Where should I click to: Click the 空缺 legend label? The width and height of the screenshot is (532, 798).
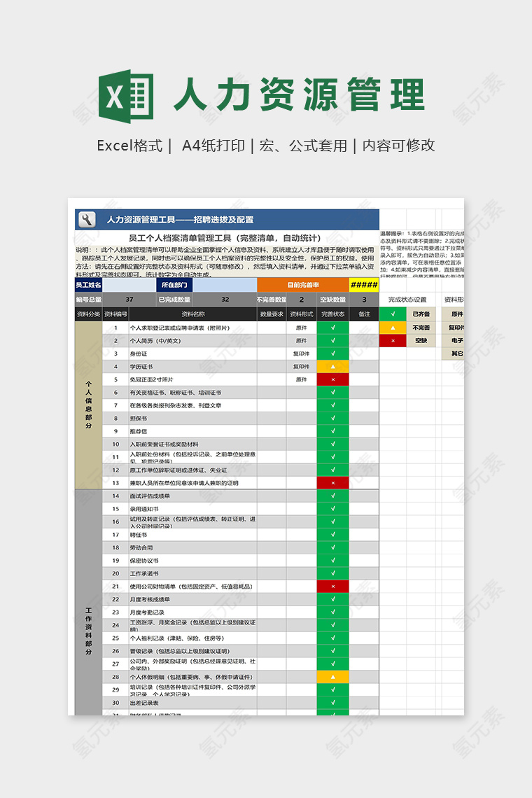421,340
